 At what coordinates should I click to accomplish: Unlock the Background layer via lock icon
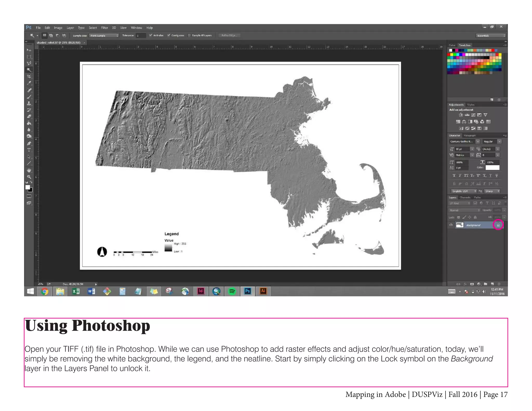498,225
